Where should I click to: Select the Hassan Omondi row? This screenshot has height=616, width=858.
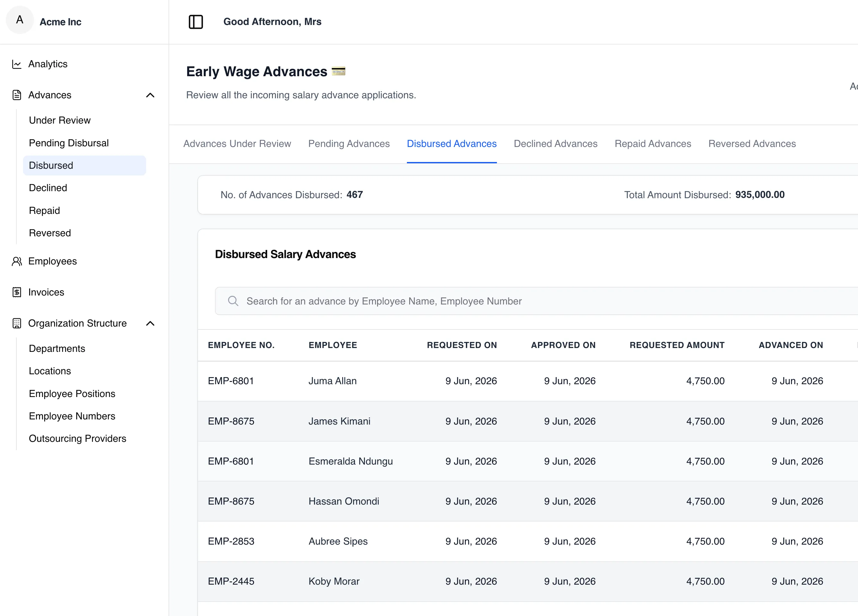528,501
